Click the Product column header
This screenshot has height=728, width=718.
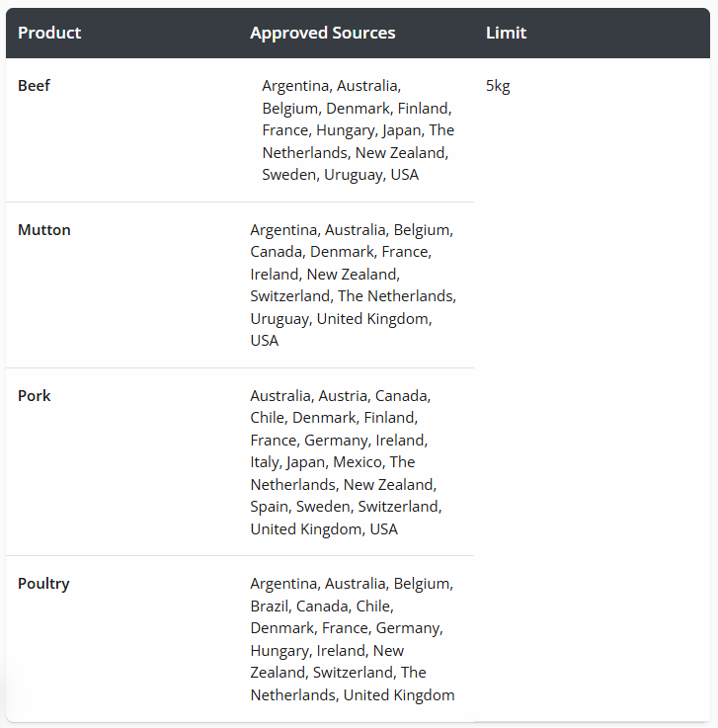[x=49, y=33]
